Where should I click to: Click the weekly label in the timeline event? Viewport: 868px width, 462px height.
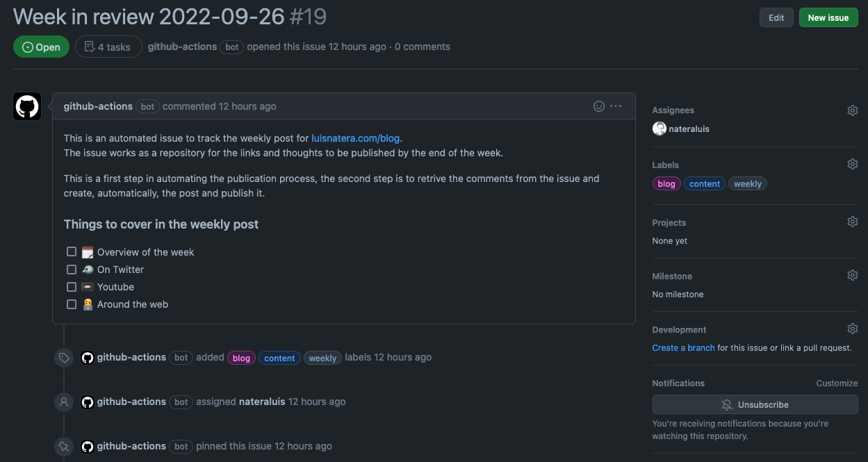coord(322,358)
